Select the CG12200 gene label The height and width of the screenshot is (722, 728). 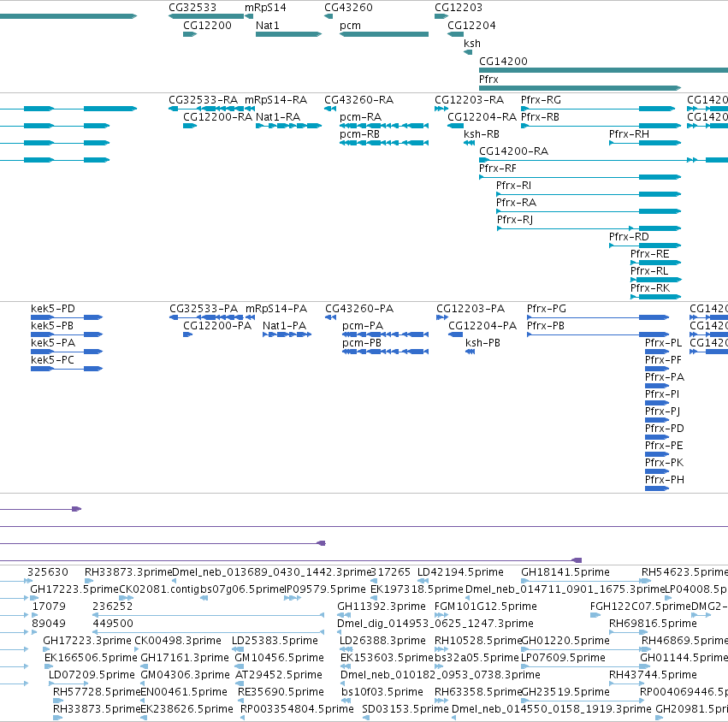point(207,25)
